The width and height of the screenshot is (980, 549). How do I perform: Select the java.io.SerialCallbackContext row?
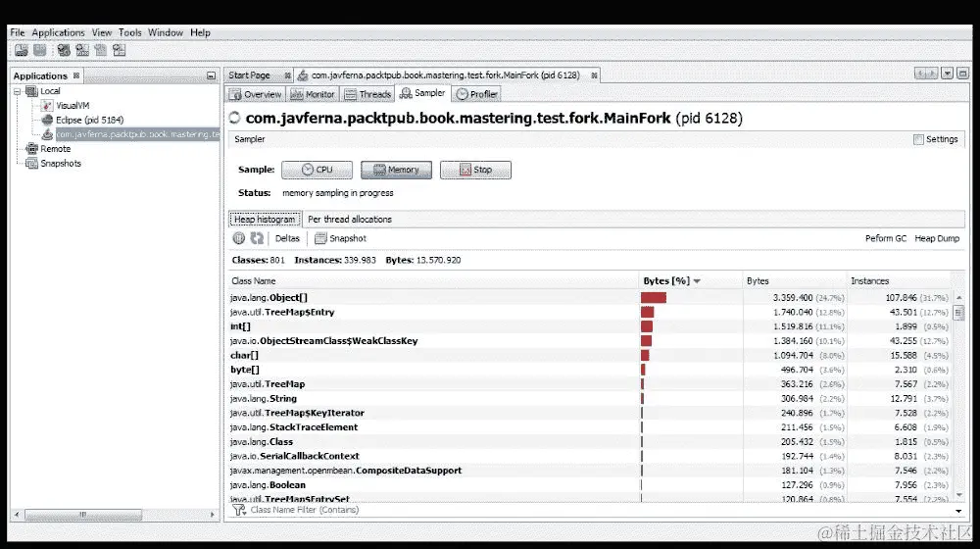point(590,457)
